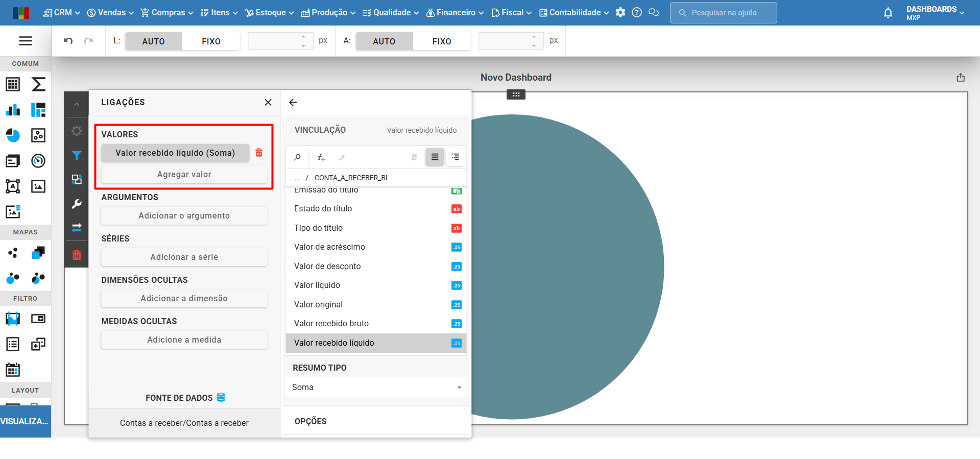
Task: Add a geo point map widget
Action: (x=13, y=253)
